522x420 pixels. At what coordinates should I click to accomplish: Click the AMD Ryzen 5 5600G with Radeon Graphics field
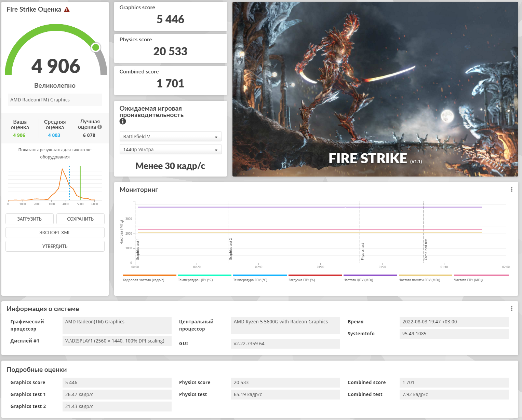point(285,325)
